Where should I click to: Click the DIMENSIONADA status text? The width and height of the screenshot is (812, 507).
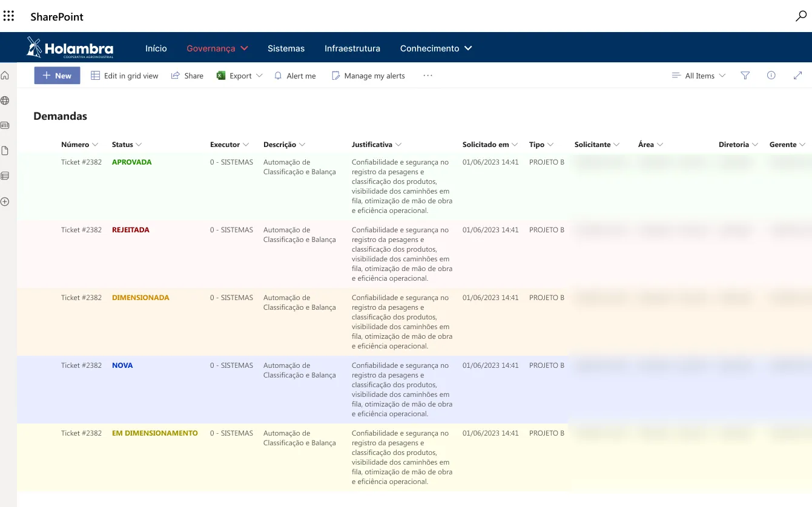[x=140, y=298]
